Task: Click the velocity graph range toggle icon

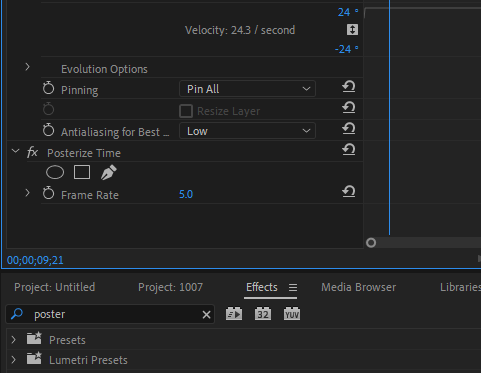Action: coord(352,30)
